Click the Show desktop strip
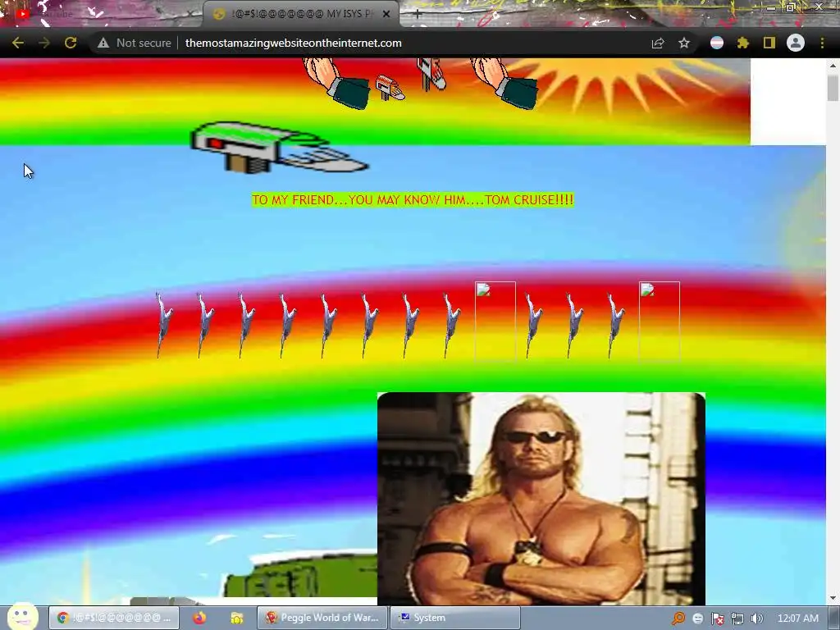Screen dimensions: 840x630 coord(834,618)
